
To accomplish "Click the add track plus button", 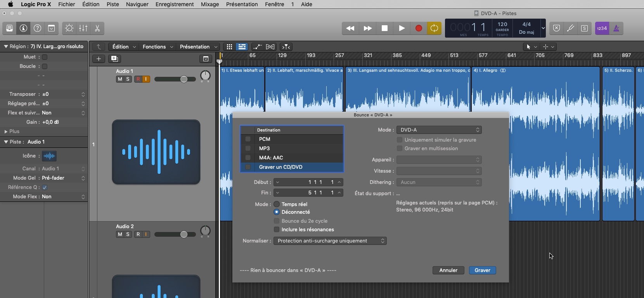I will 99,59.
